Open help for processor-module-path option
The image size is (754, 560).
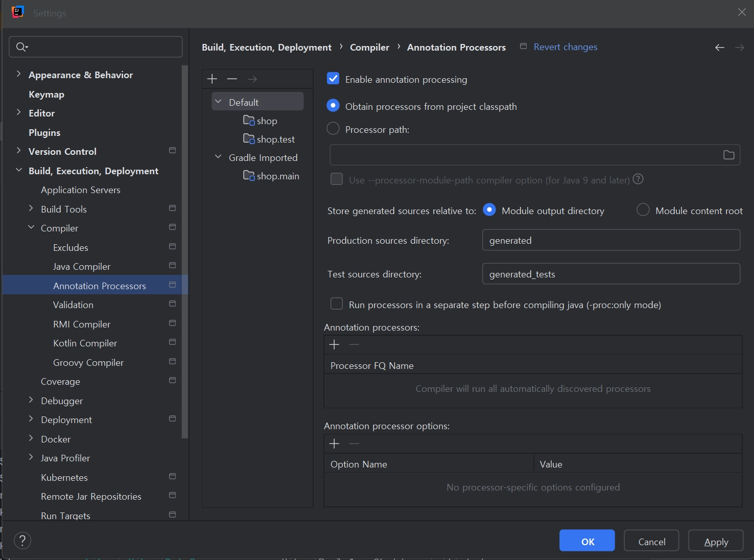click(638, 179)
